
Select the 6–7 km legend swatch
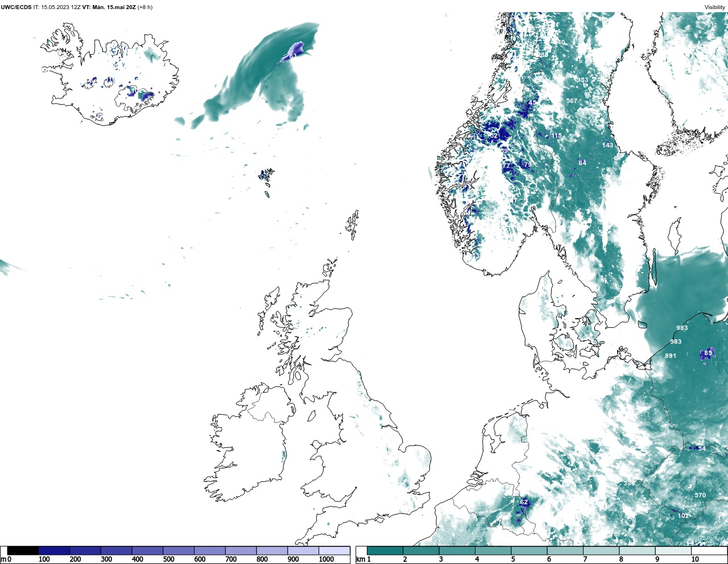pos(565,551)
